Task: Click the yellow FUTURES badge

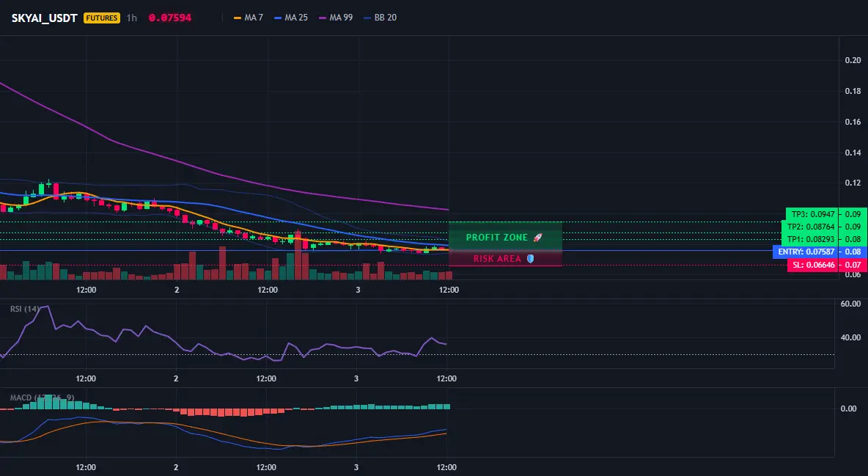Action: coord(102,18)
